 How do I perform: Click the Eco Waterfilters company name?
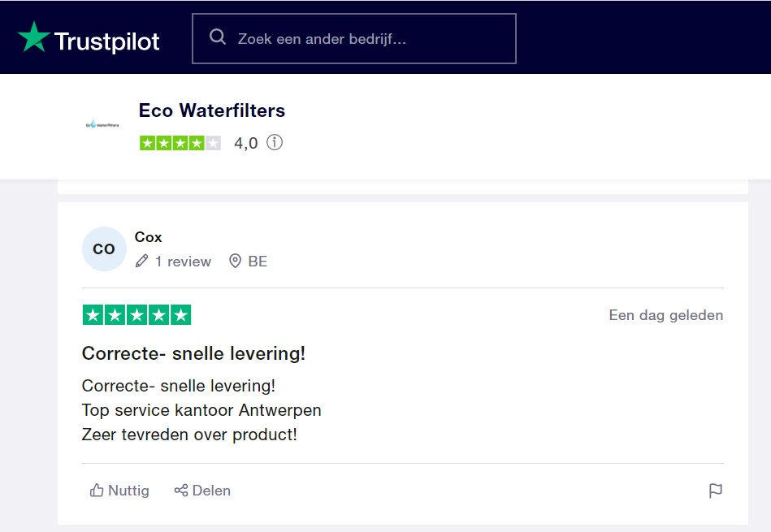pyautogui.click(x=212, y=110)
